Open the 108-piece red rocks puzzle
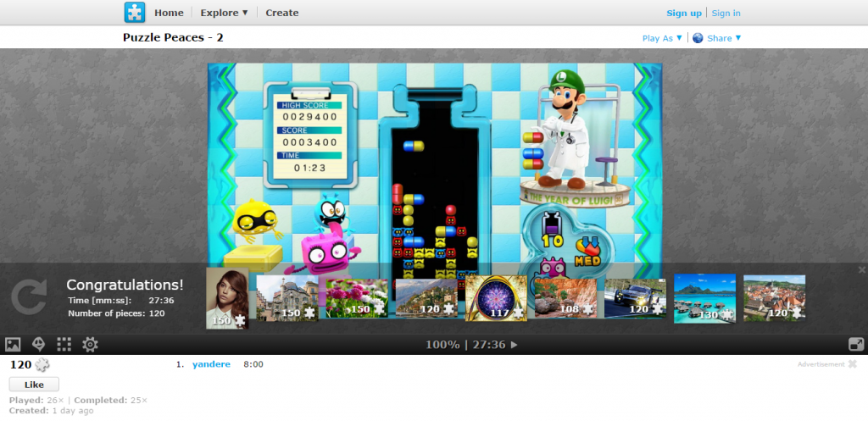 565,298
